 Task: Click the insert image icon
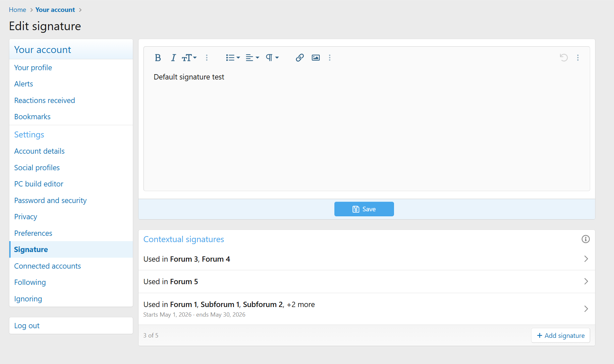(x=316, y=58)
